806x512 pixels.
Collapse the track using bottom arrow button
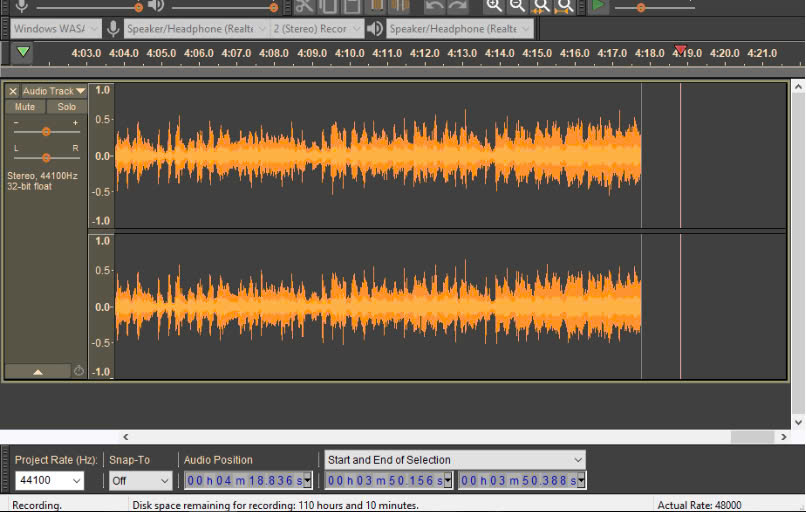[x=38, y=371]
